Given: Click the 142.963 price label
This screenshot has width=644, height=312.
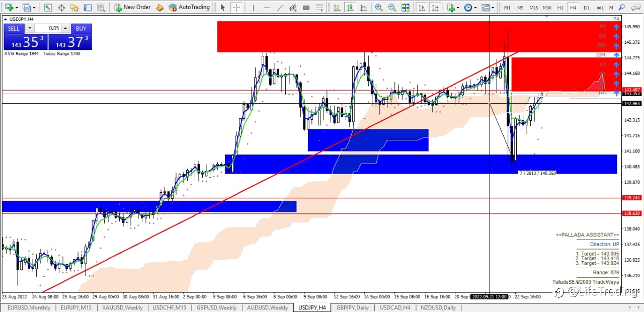Looking at the screenshot, I should coord(632,103).
